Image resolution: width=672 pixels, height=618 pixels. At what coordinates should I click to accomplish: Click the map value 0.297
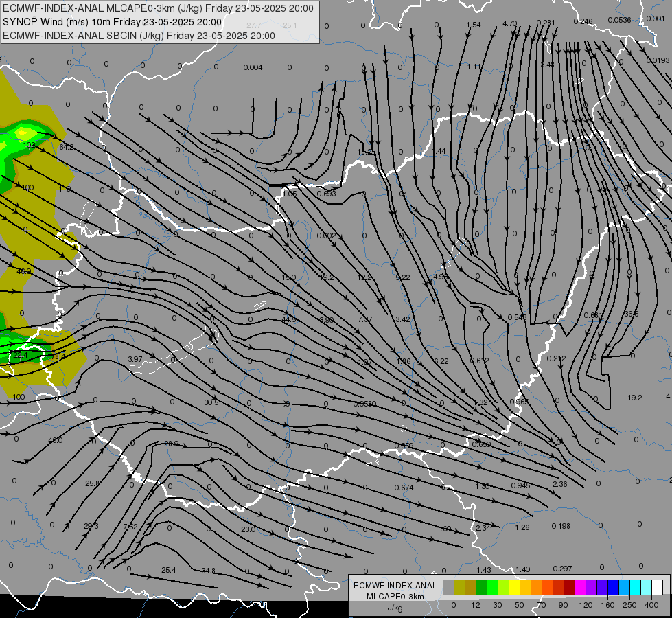pos(562,569)
